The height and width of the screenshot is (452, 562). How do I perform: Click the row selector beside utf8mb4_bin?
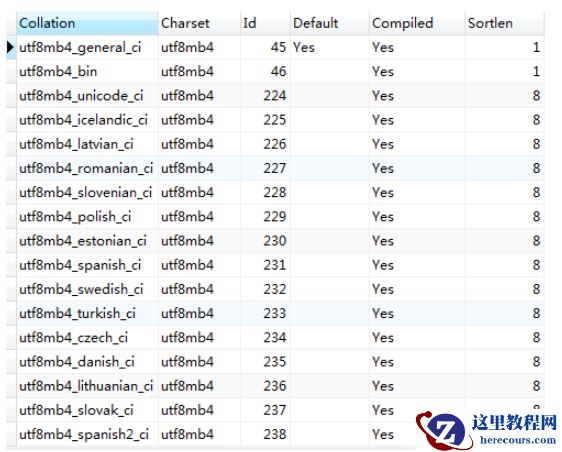pyautogui.click(x=11, y=71)
